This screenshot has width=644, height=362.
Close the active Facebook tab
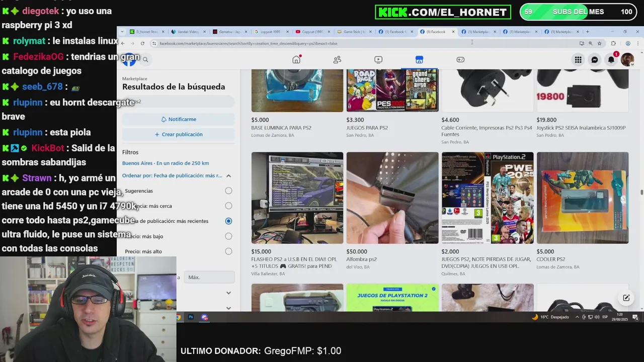coord(453,32)
